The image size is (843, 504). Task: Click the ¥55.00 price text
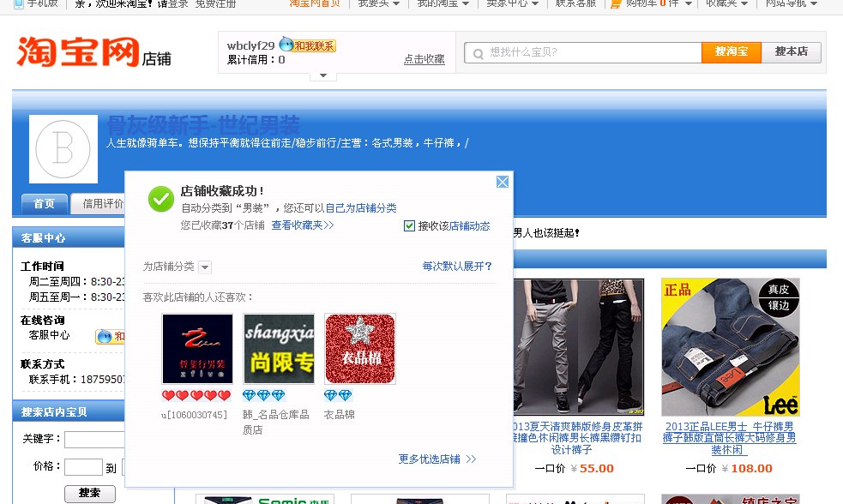[x=592, y=469]
